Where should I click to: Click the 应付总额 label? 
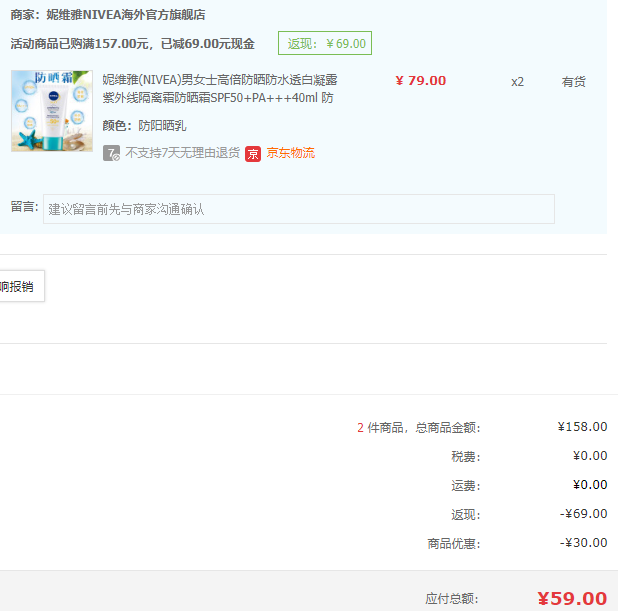pyautogui.click(x=452, y=599)
